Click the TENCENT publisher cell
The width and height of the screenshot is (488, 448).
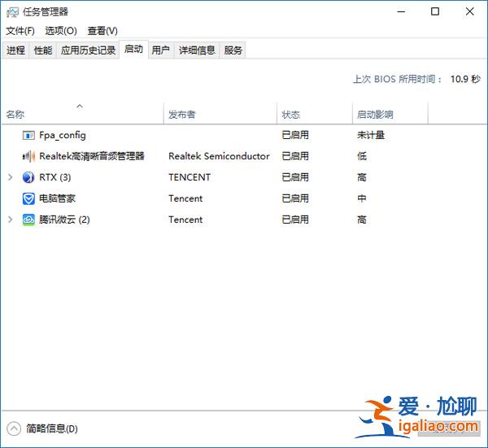(190, 177)
